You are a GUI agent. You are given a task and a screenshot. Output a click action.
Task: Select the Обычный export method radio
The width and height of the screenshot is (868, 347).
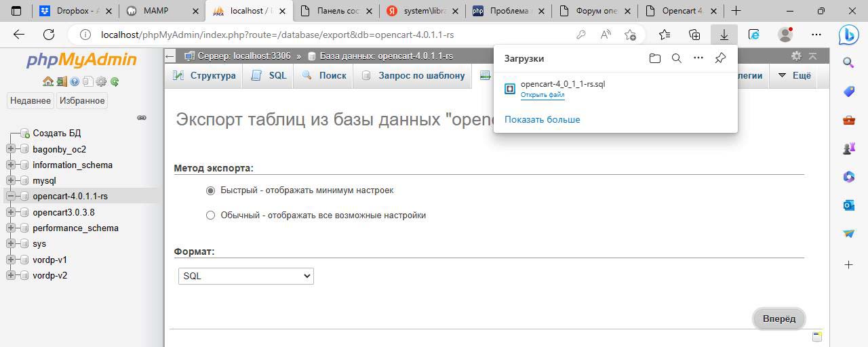tap(210, 216)
